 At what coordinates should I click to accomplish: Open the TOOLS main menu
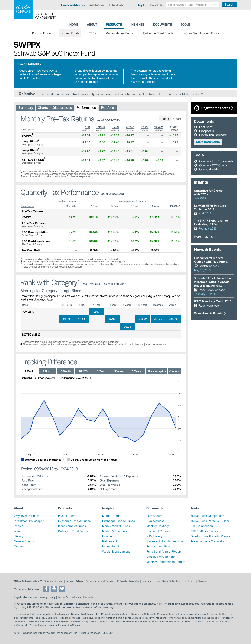tap(185, 25)
